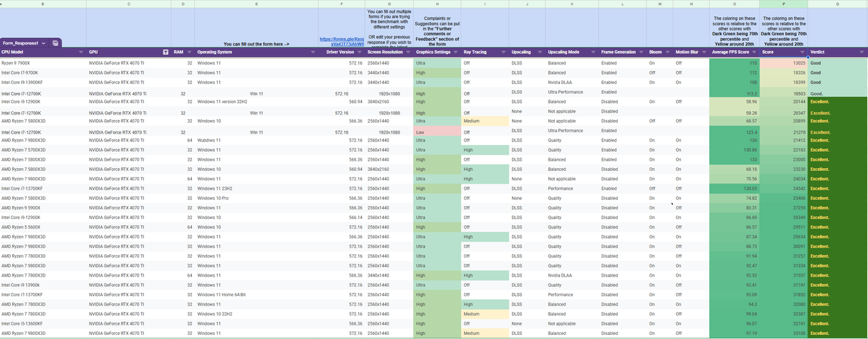Select the 'Intel Core i9 13900k' cell
This screenshot has width=868, height=339.
(x=43, y=285)
